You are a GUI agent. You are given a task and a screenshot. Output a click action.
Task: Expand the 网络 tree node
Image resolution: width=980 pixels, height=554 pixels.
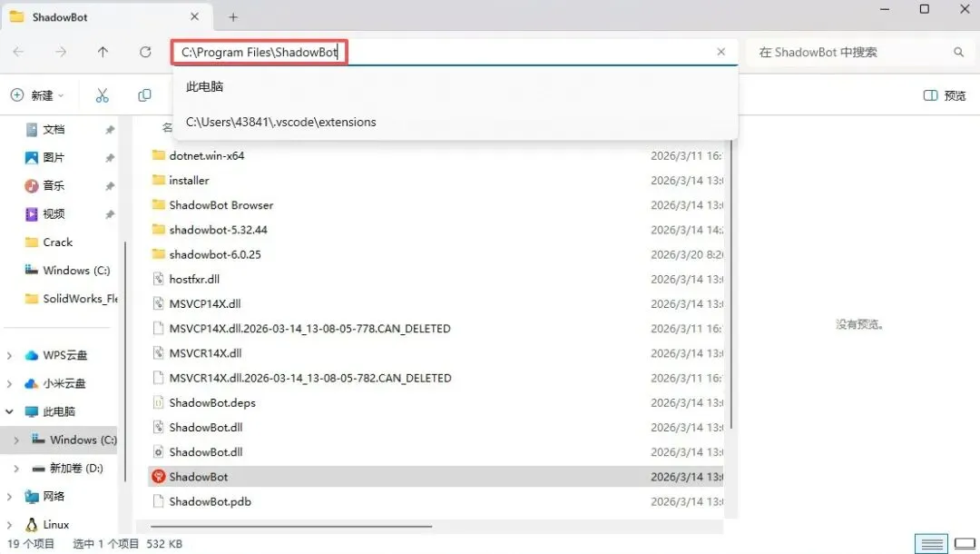tap(9, 497)
